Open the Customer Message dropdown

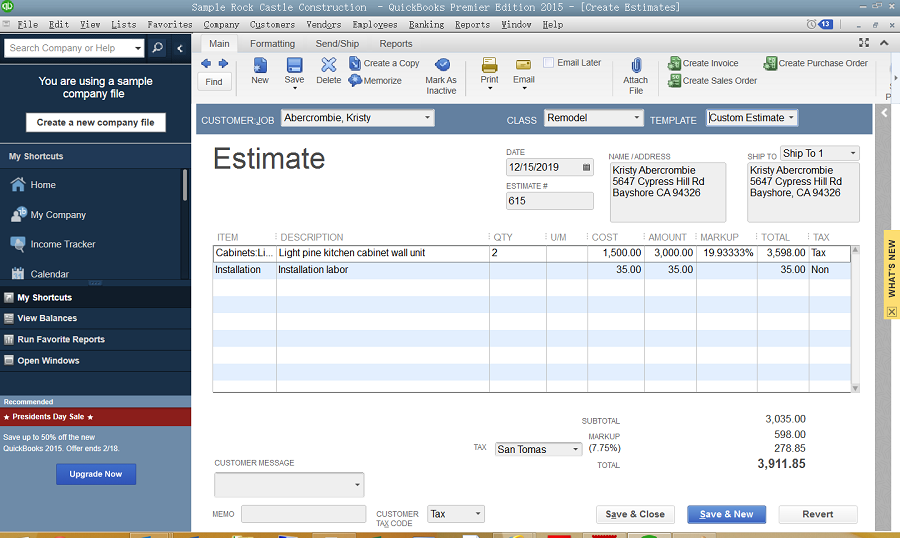356,485
